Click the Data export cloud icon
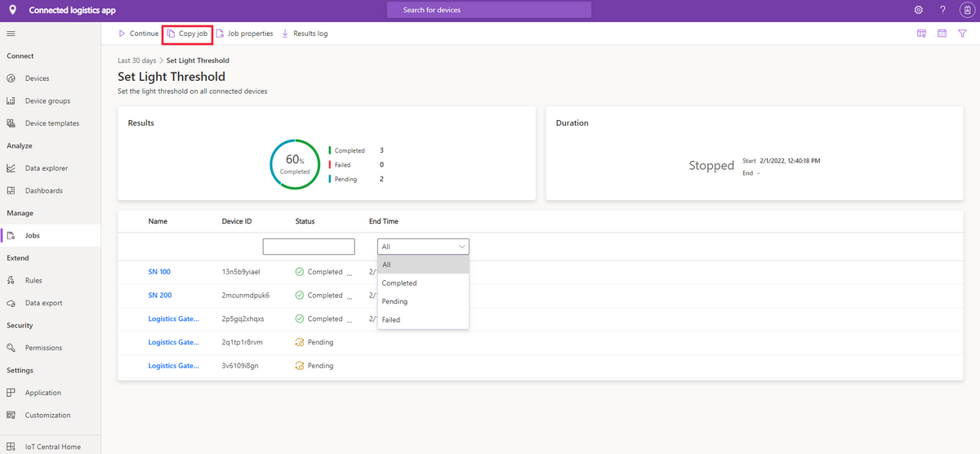 (11, 303)
